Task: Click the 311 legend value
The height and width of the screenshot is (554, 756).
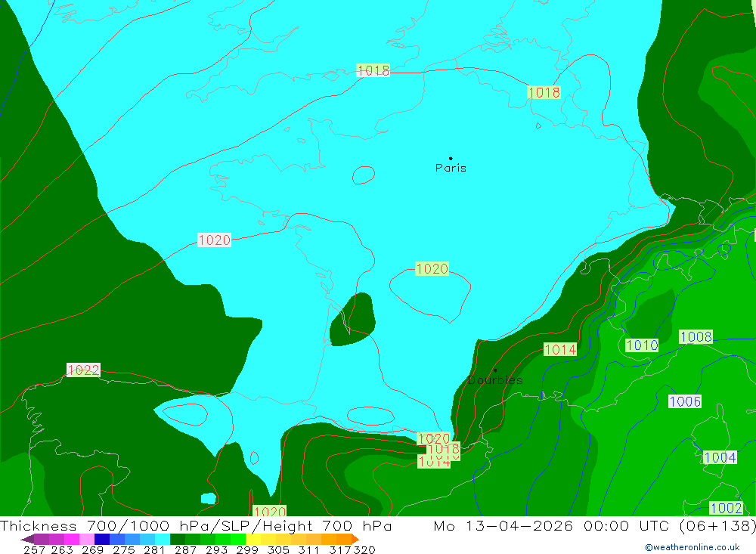Action: (x=308, y=549)
